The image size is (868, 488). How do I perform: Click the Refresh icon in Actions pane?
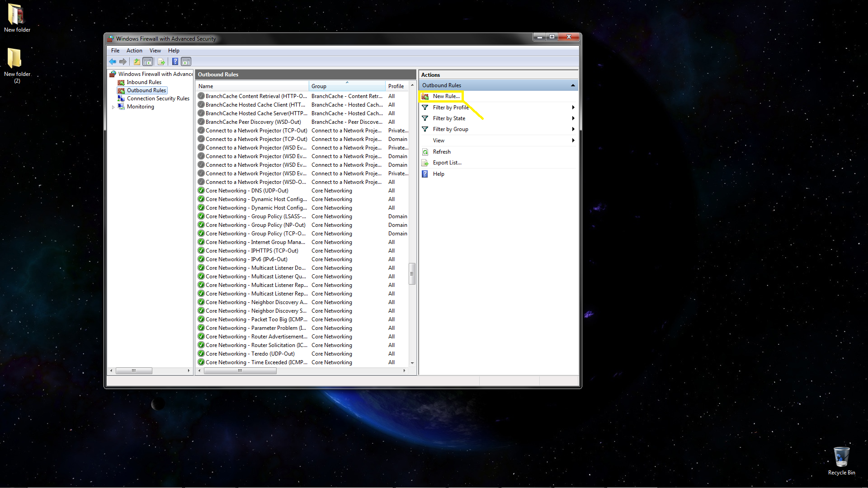(425, 152)
